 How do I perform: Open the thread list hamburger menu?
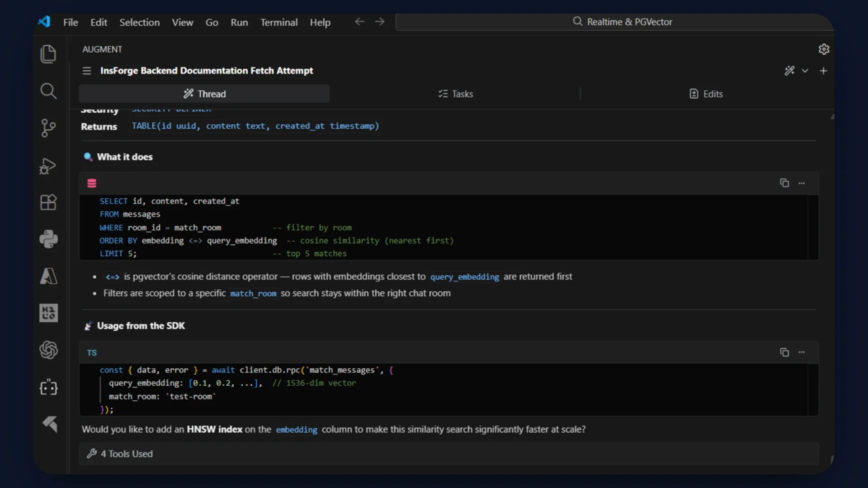[x=87, y=71]
